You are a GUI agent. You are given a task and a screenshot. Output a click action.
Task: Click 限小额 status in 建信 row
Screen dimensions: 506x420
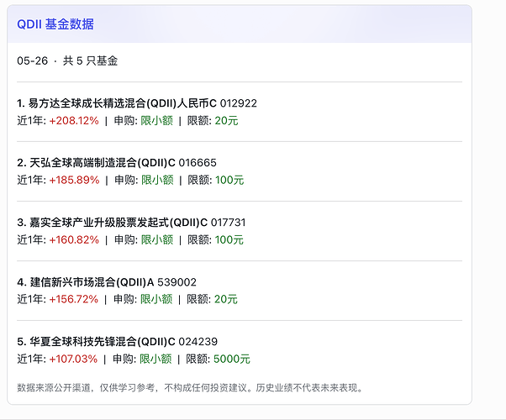pyautogui.click(x=156, y=299)
